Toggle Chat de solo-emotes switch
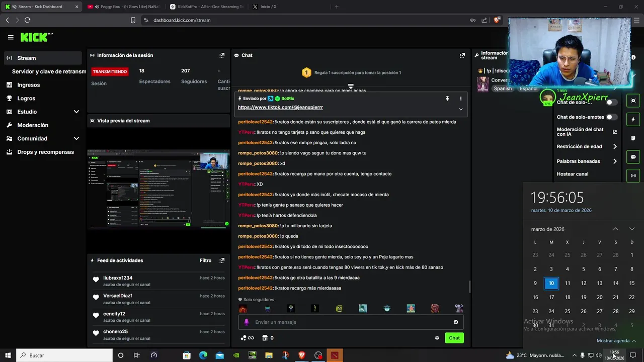Image resolution: width=644 pixels, height=362 pixels. [x=612, y=117]
